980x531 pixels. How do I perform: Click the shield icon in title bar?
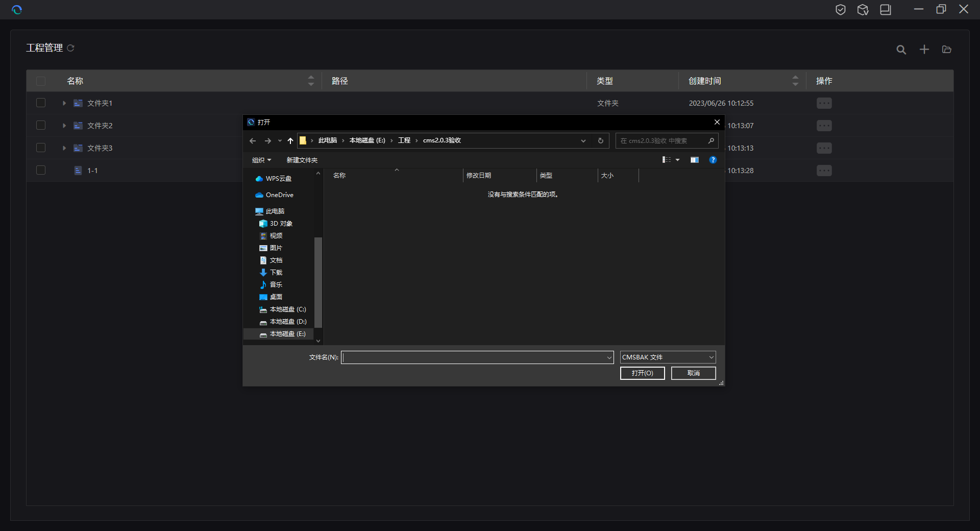coord(840,10)
